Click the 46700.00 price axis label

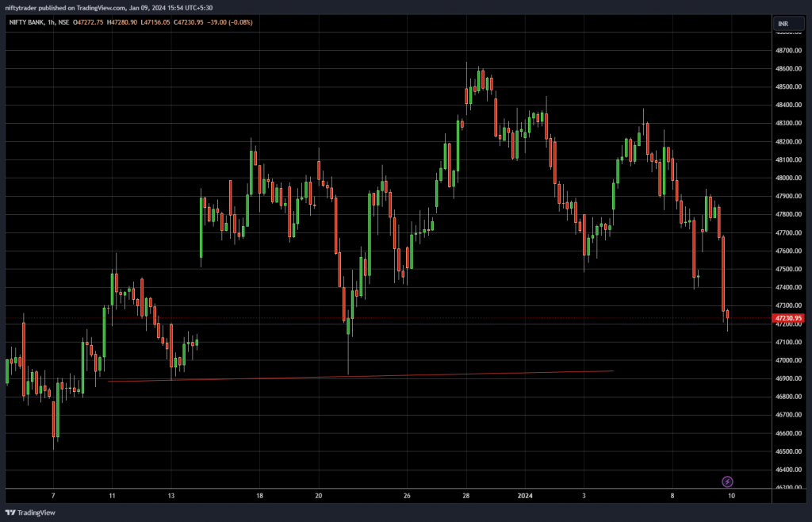tap(788, 415)
